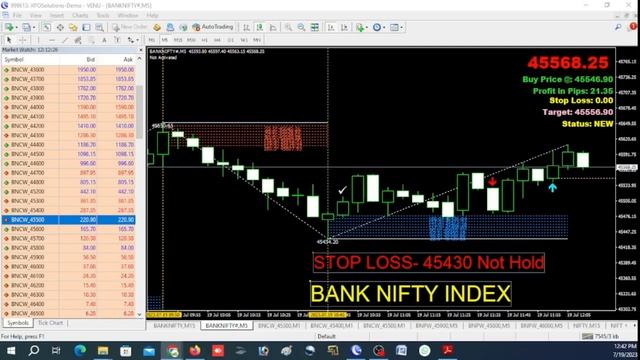
Task: Click the Default profile in status bar
Action: [x=326, y=337]
